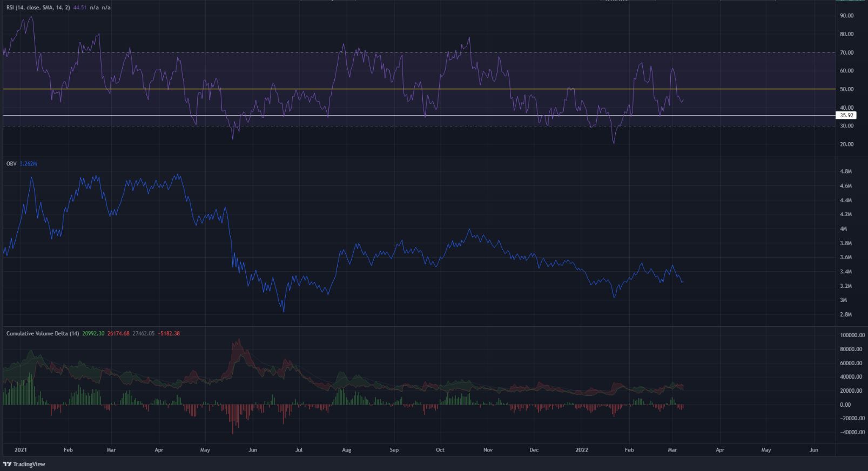Click the OBV value 3.262M
Viewport: 868px width, 471px height.
28,163
